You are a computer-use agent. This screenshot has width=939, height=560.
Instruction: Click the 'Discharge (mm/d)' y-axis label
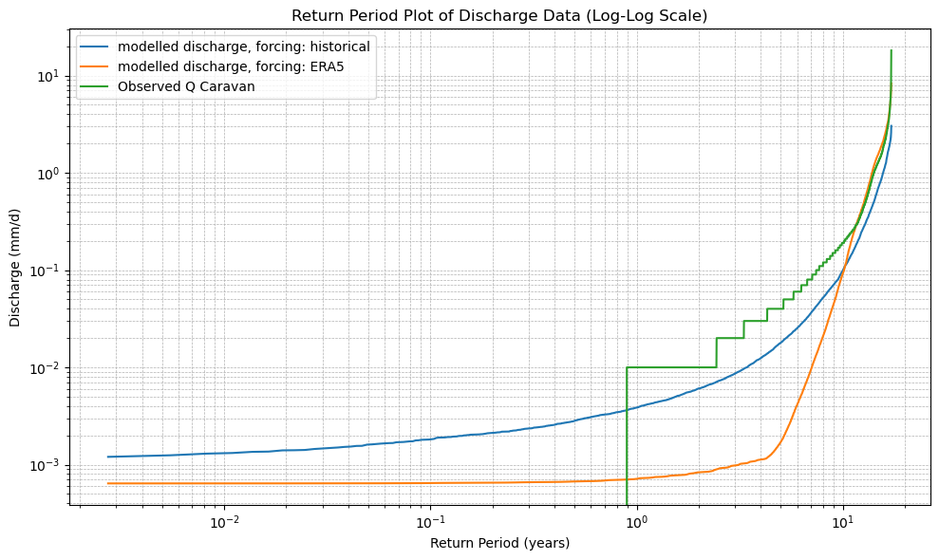point(15,269)
